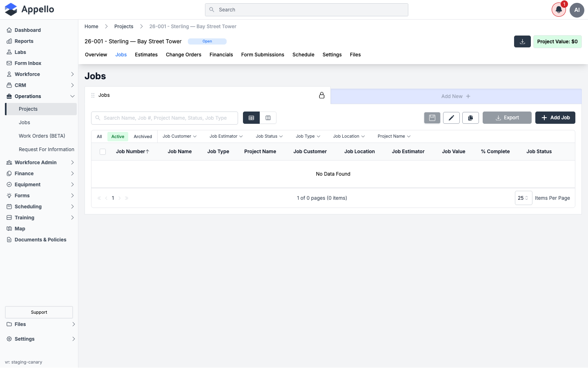Switch to the Schedule tab

(303, 55)
